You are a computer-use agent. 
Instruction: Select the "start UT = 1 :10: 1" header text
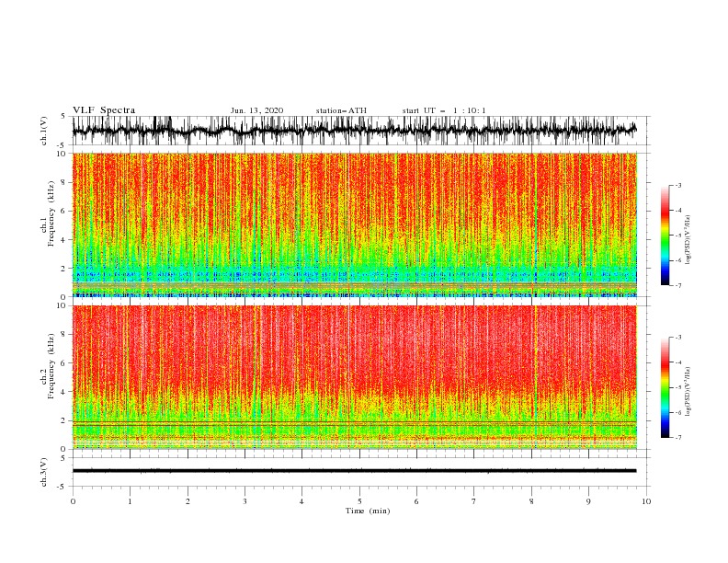click(x=444, y=110)
